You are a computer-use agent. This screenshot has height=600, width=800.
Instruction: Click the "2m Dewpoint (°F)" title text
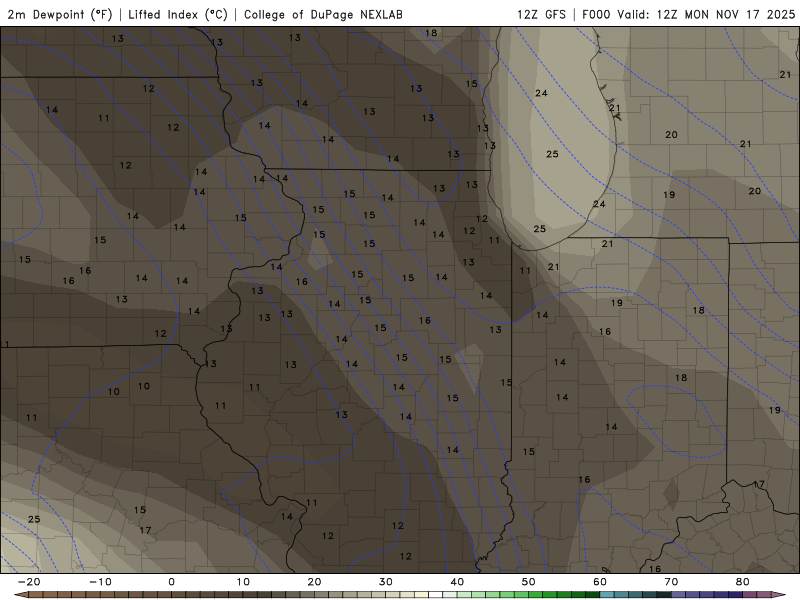click(60, 14)
